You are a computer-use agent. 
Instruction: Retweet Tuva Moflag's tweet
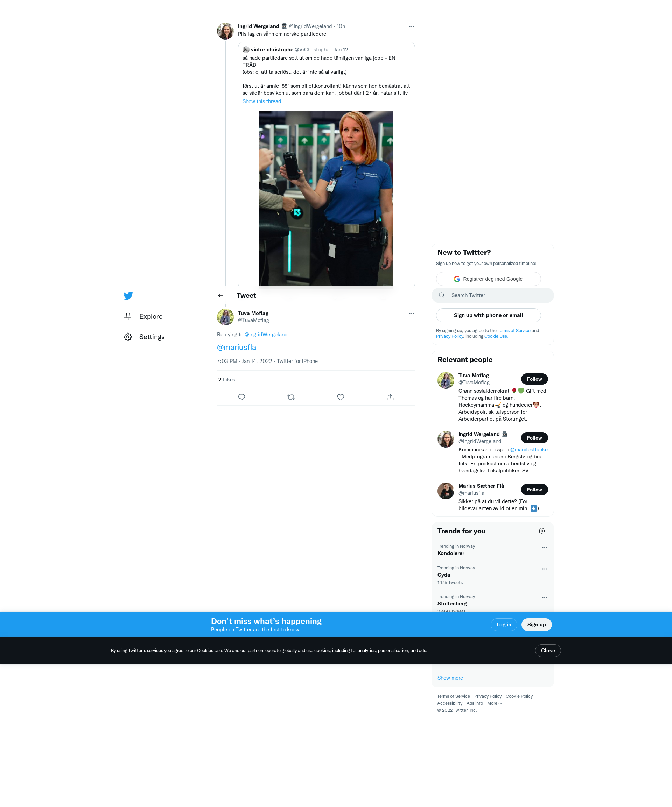291,397
